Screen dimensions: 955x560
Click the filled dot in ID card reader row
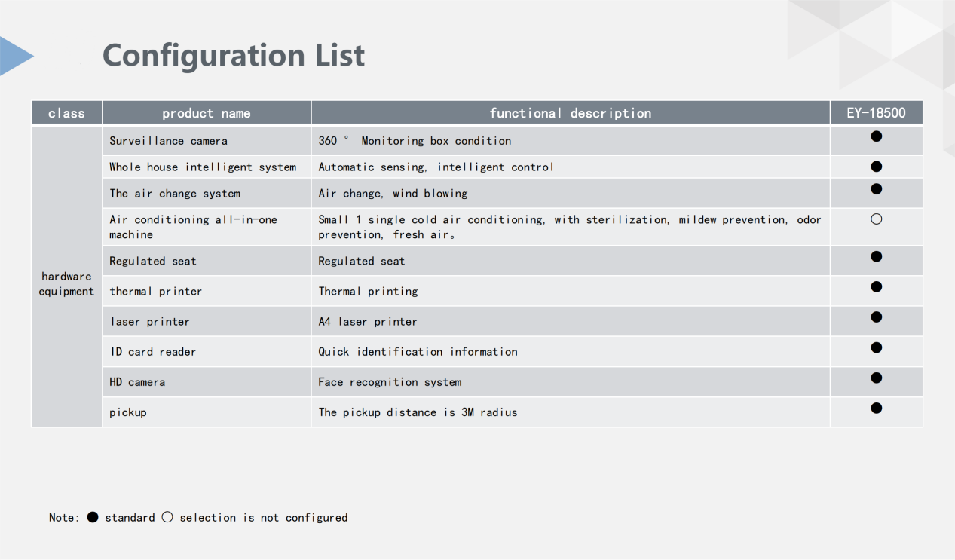876,347
